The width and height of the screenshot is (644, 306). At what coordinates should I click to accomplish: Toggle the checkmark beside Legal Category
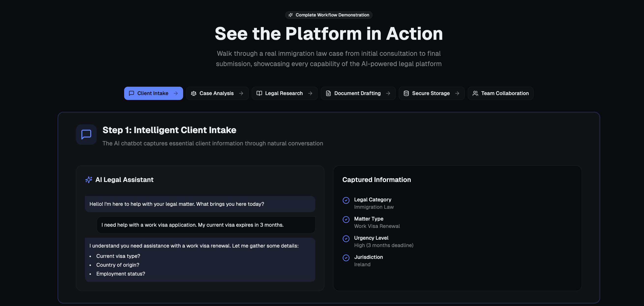click(x=346, y=200)
